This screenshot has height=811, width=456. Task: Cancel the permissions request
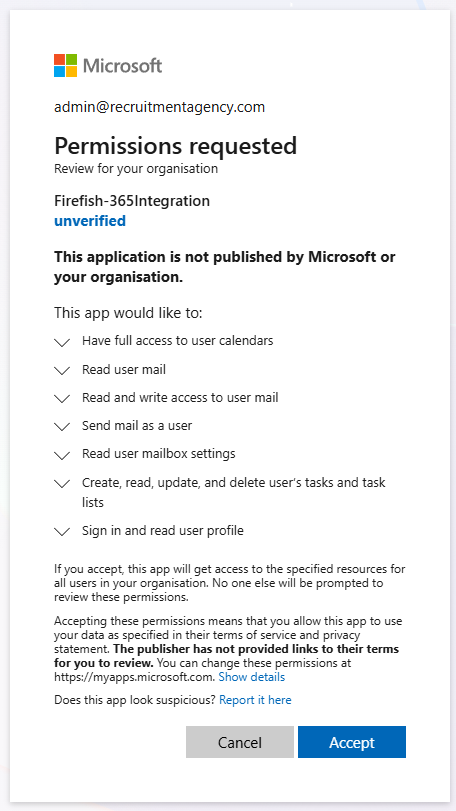(240, 742)
